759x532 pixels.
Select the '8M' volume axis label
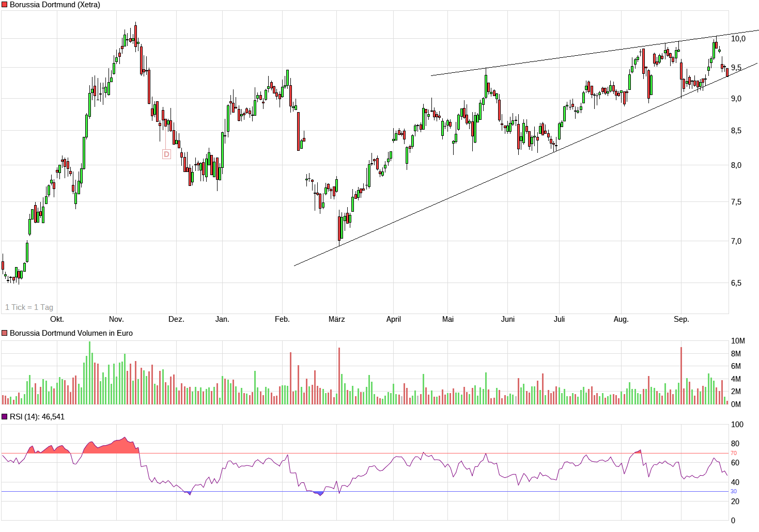pyautogui.click(x=736, y=354)
